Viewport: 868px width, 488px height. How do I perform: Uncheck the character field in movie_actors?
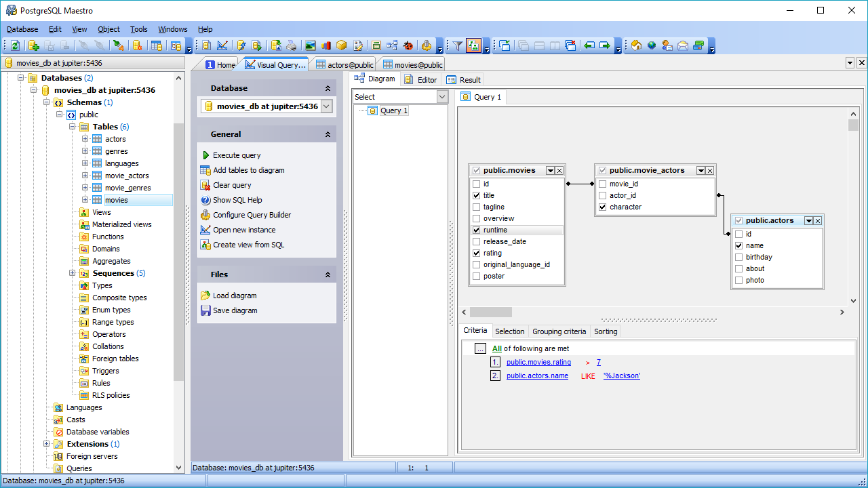pos(602,207)
